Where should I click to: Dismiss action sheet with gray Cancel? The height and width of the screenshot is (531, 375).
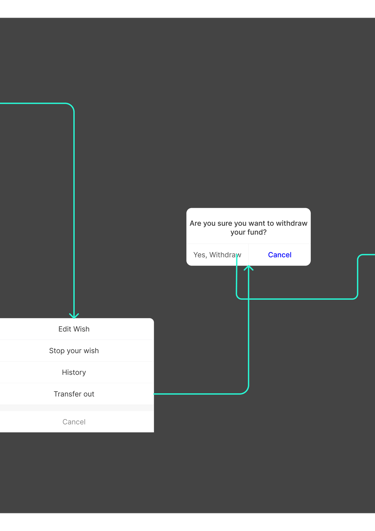(x=74, y=422)
